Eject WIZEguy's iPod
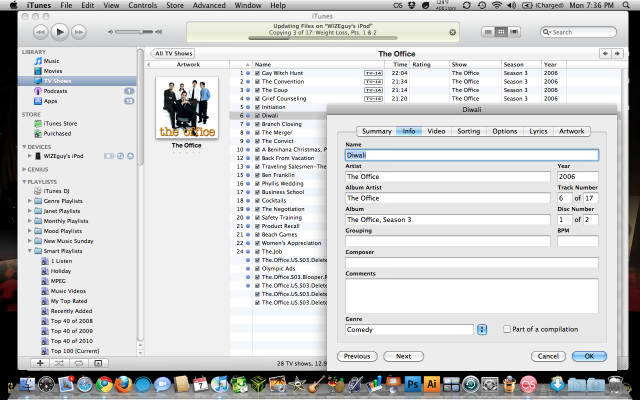This screenshot has height=400, width=640. [130, 156]
